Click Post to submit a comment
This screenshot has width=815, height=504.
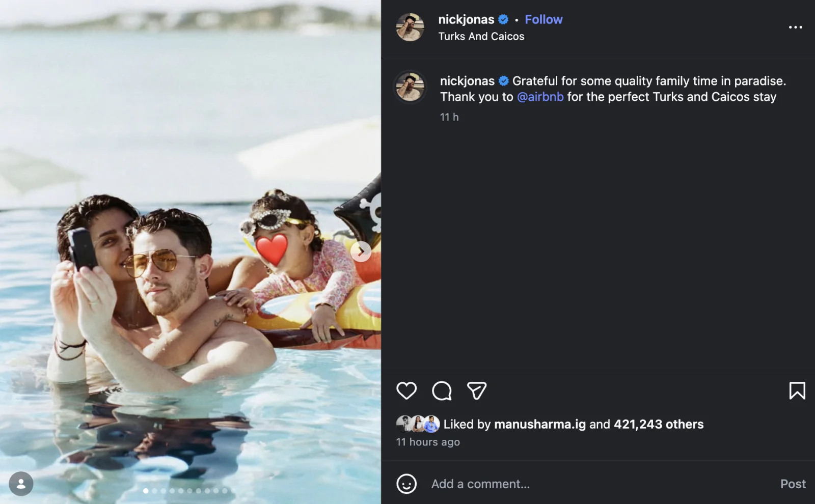(x=793, y=484)
